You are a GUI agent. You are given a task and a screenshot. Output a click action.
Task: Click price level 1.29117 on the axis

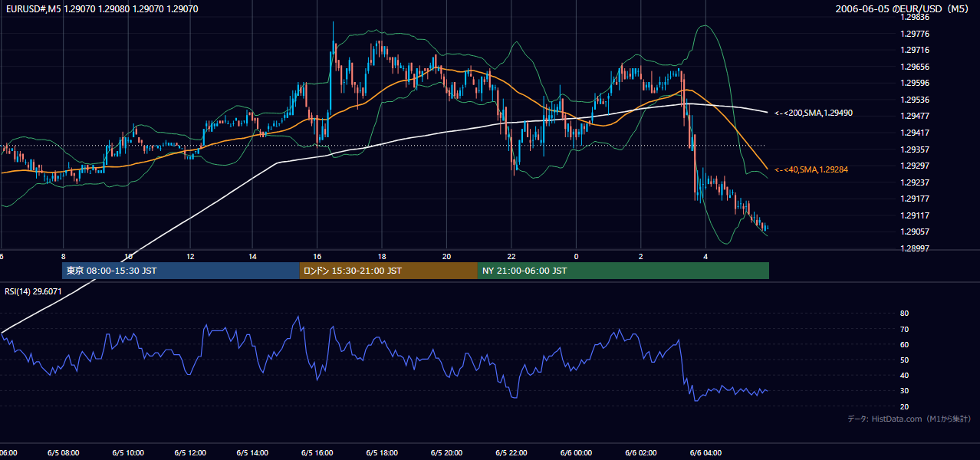coord(914,215)
